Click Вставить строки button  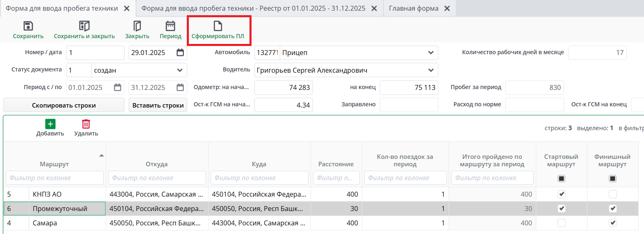pyautogui.click(x=158, y=105)
